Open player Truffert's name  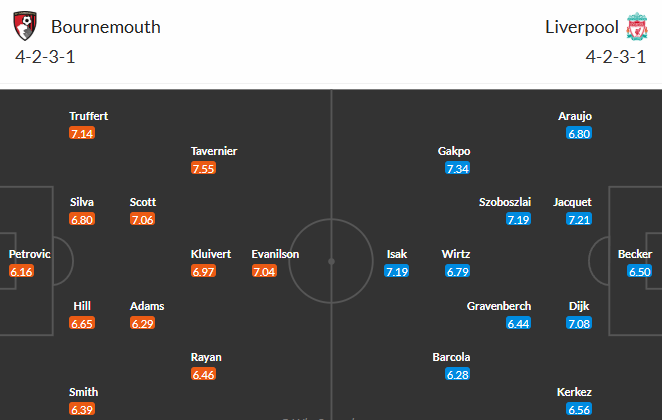coord(89,116)
